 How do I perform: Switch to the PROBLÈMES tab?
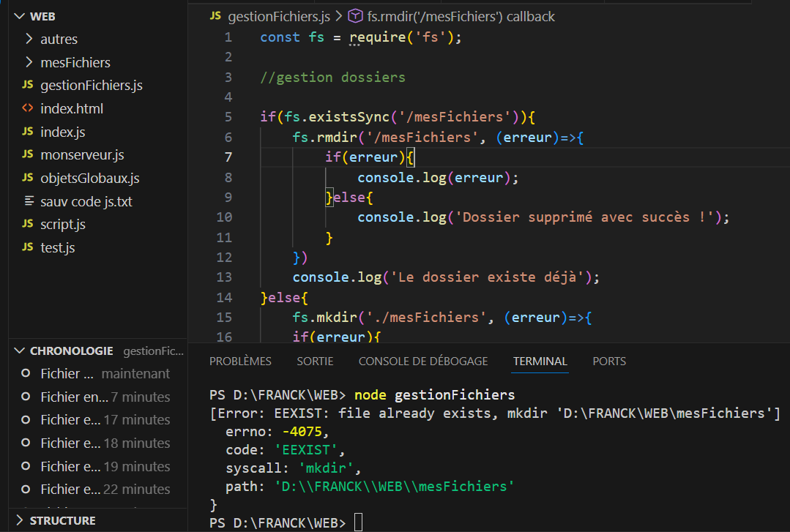coord(240,361)
